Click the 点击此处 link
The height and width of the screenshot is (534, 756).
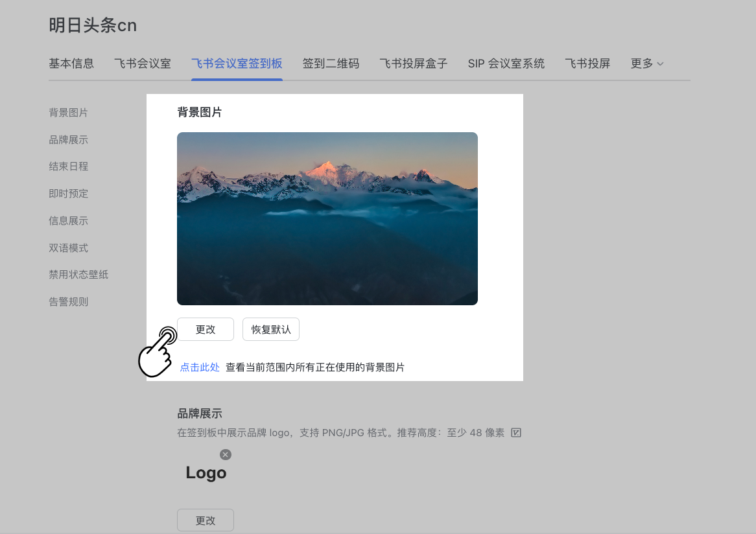pos(200,367)
